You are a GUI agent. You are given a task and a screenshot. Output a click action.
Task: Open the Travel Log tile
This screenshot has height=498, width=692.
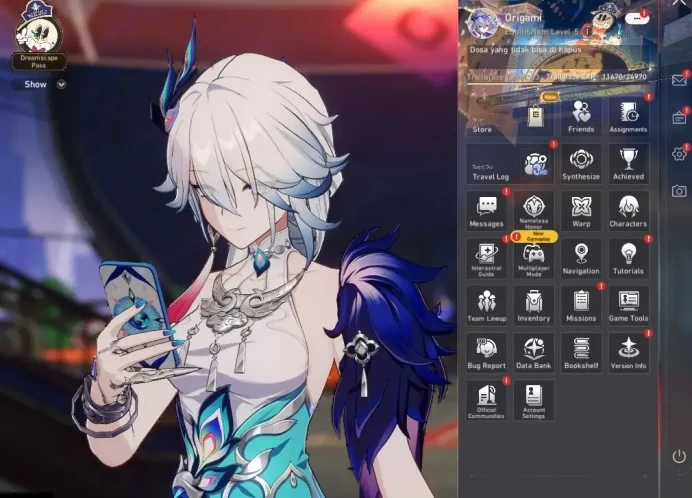510,164
